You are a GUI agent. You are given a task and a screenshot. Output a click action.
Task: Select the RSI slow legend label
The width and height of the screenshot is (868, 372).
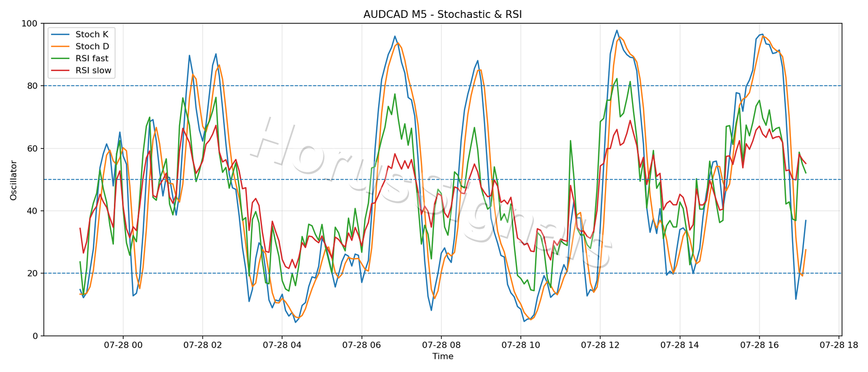coord(93,70)
